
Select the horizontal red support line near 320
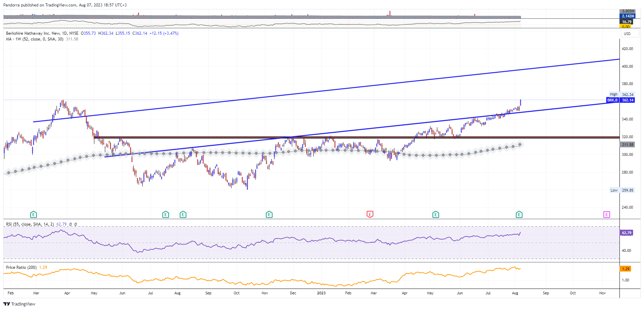coord(357,137)
